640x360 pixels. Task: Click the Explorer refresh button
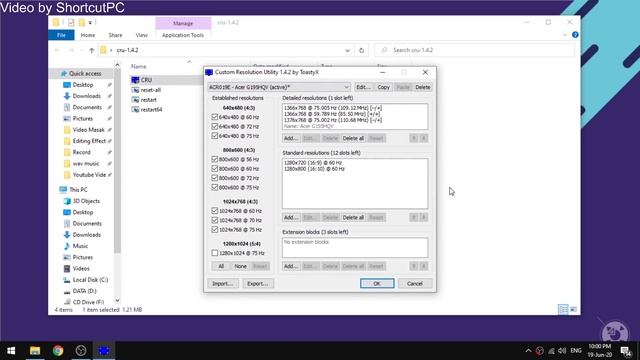(361, 50)
